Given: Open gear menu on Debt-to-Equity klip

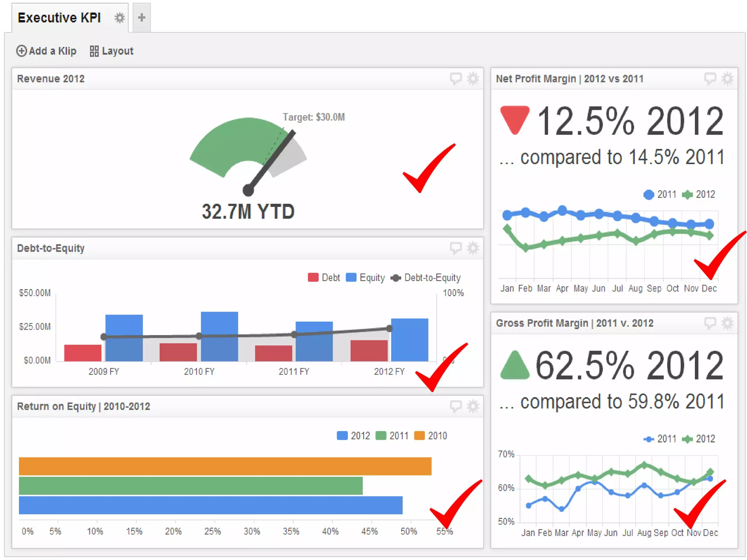Looking at the screenshot, I should (473, 248).
